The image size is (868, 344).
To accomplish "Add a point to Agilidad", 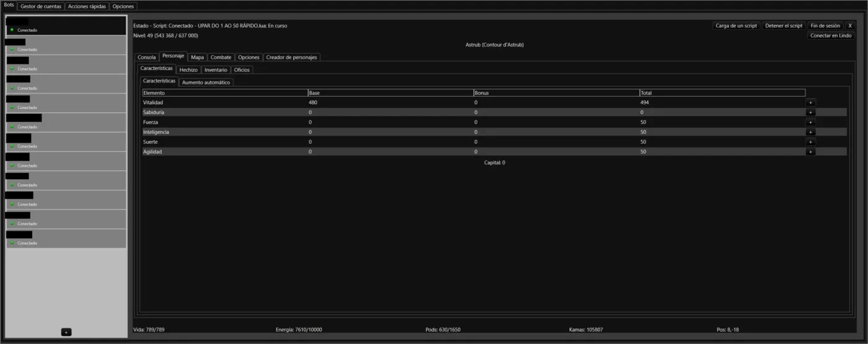I will pos(810,152).
